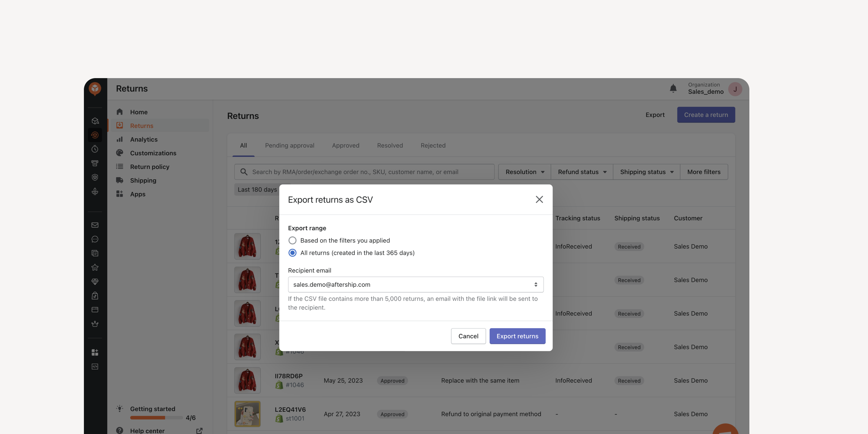Click the Shipping truck icon in sidebar
Screen dimensions: 868x434
119,180
